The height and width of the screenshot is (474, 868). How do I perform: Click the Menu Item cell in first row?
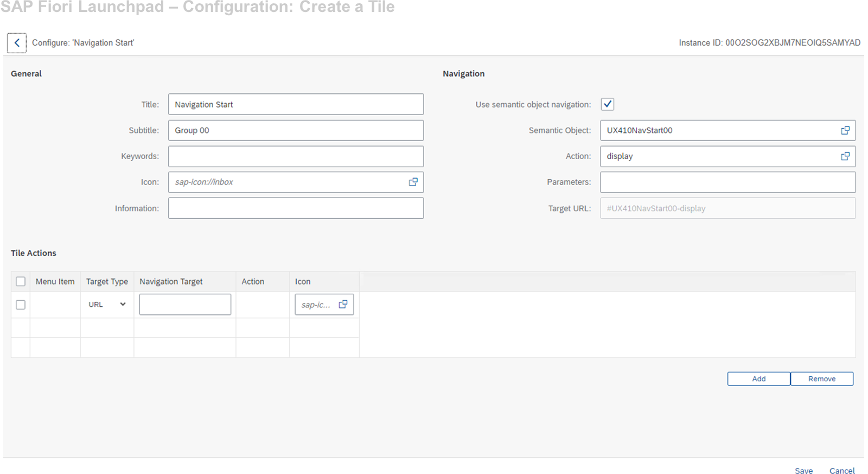55,305
